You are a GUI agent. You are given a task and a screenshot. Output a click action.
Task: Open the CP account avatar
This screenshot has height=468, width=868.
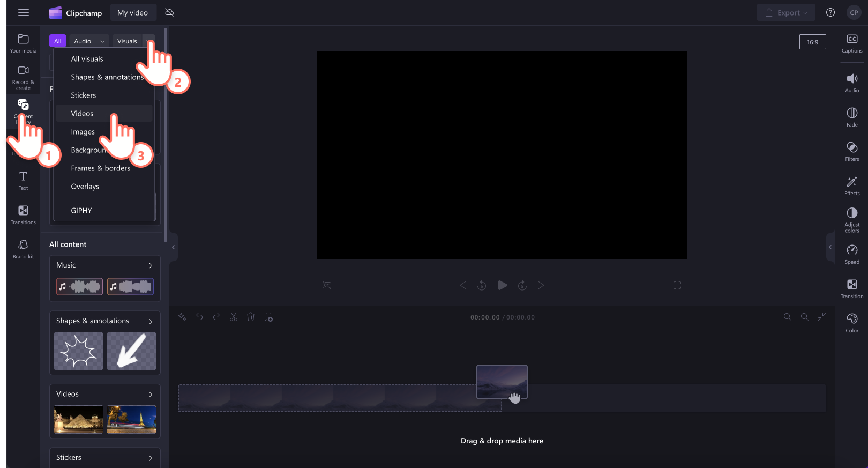coord(854,12)
